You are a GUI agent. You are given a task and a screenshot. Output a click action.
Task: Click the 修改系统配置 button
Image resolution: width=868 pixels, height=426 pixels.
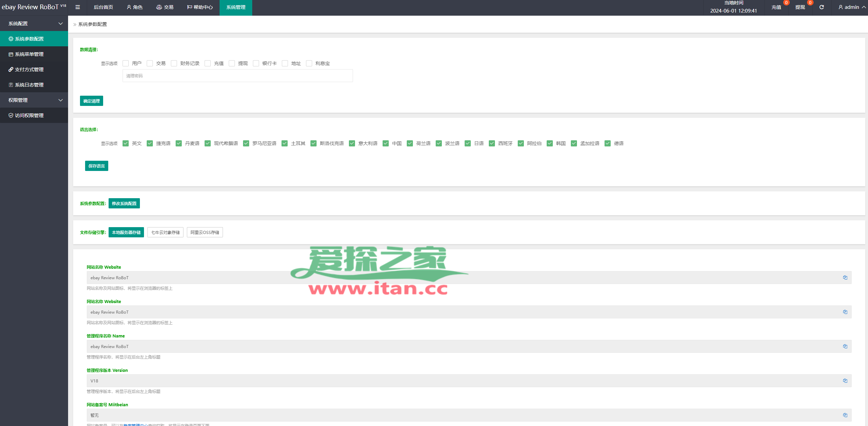[x=124, y=203]
